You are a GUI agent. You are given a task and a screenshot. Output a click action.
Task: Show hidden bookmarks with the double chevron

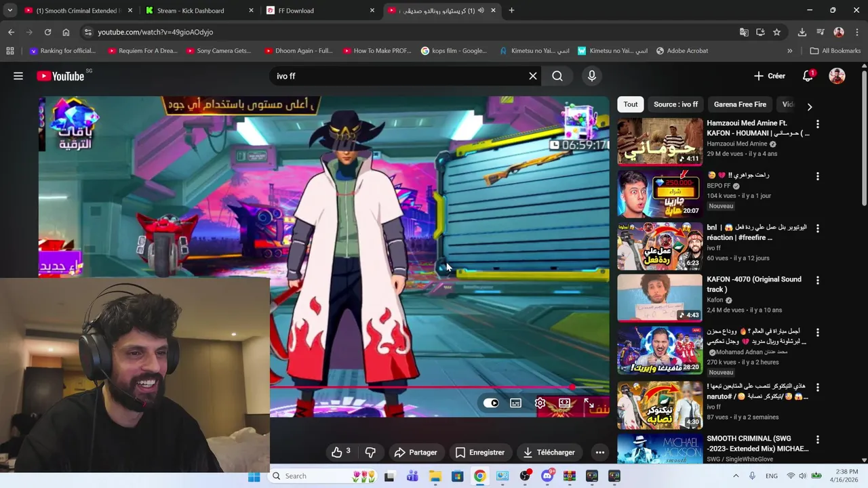tap(789, 51)
